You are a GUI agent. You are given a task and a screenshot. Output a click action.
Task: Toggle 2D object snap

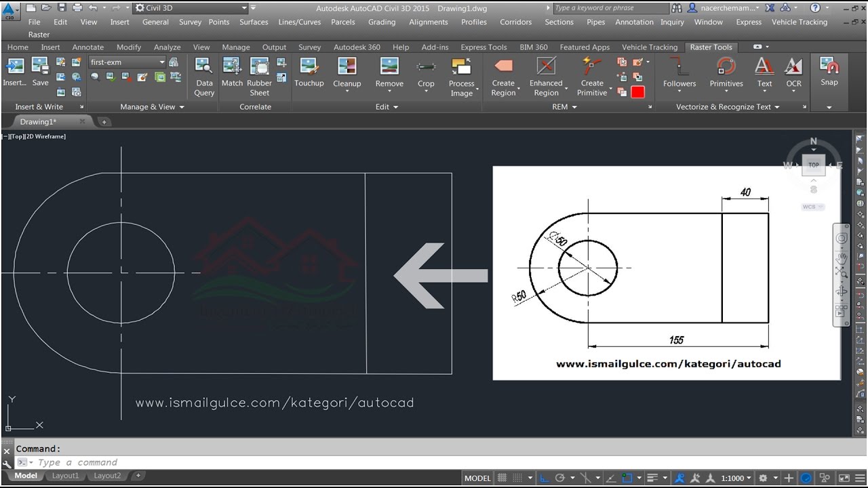[x=627, y=478]
